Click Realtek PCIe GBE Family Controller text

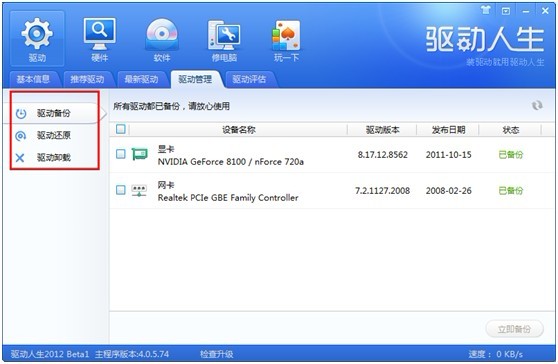[228, 198]
